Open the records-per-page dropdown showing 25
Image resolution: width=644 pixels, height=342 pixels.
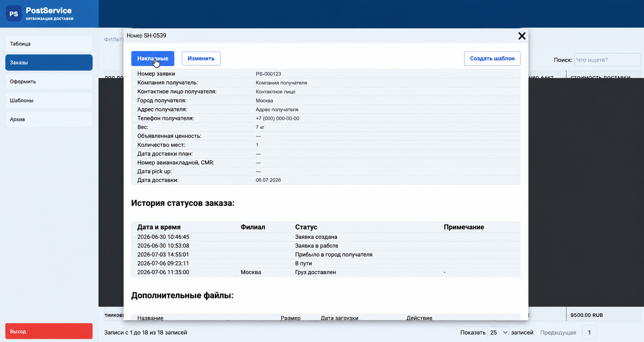pos(498,332)
